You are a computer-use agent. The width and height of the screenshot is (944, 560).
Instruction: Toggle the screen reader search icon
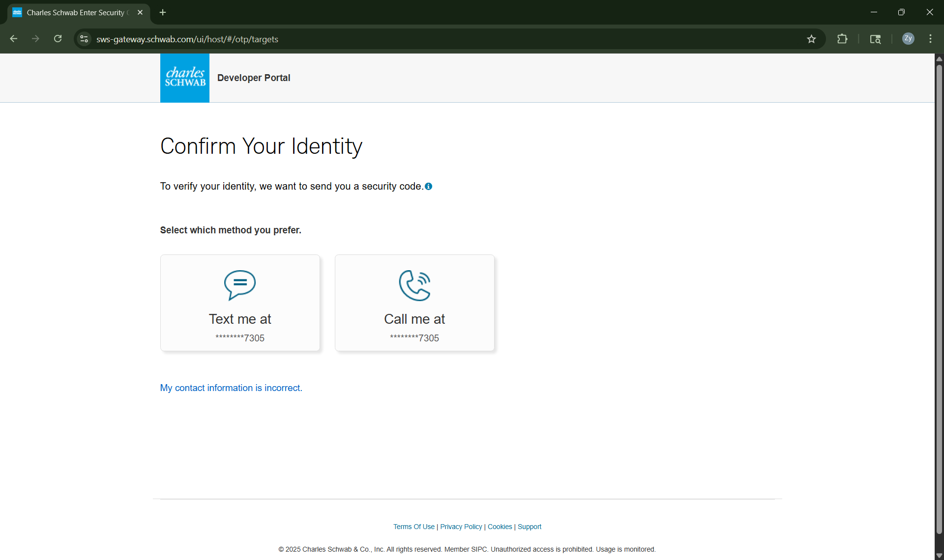(x=876, y=39)
